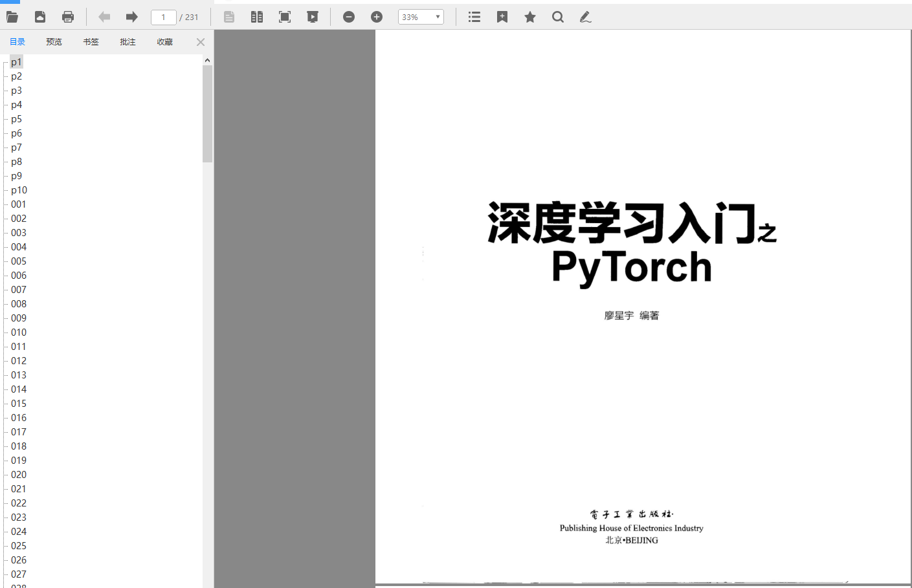Select the annotation pen tool
This screenshot has width=912, height=588.
(x=585, y=17)
